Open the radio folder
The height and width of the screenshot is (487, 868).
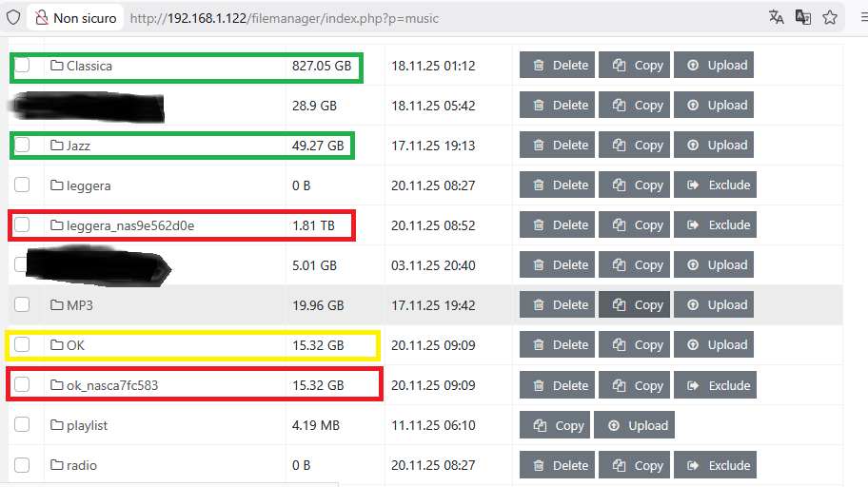tap(81, 465)
